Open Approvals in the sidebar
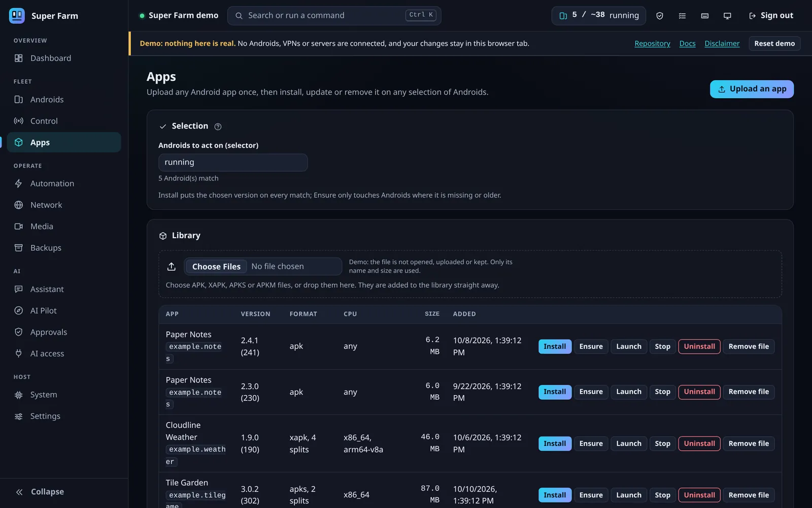The width and height of the screenshot is (812, 508). 64,332
